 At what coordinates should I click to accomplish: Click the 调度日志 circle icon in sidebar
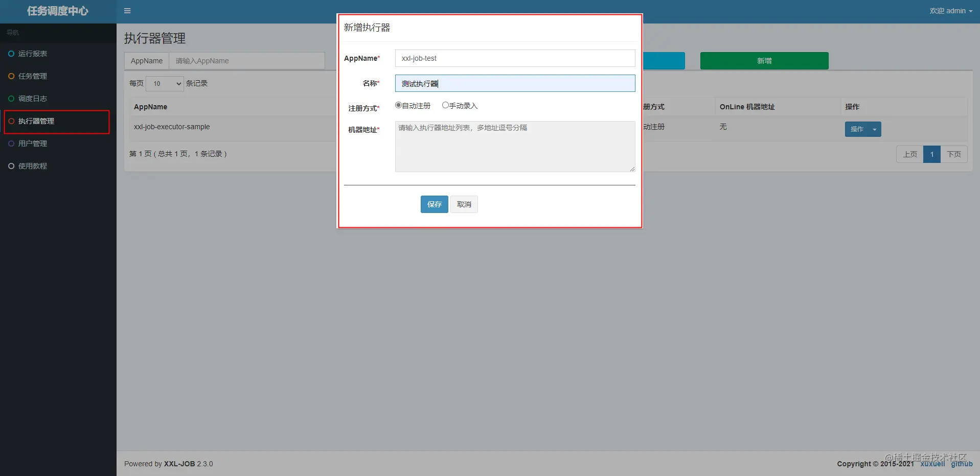tap(11, 99)
